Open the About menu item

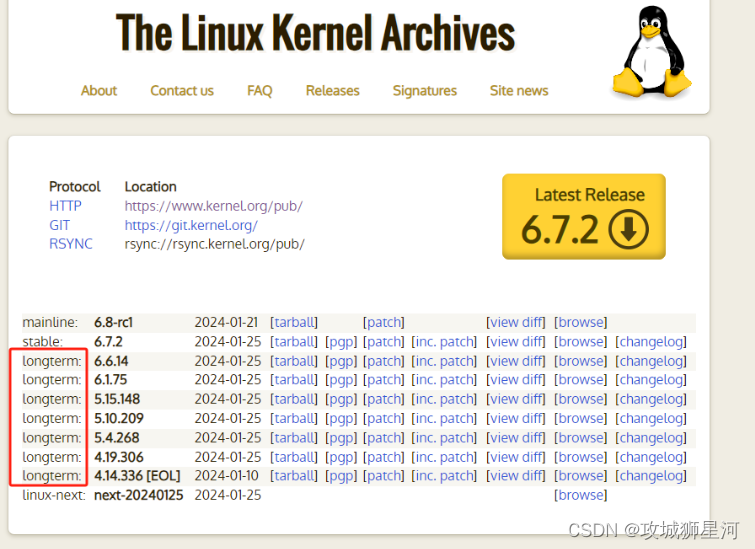[x=99, y=91]
